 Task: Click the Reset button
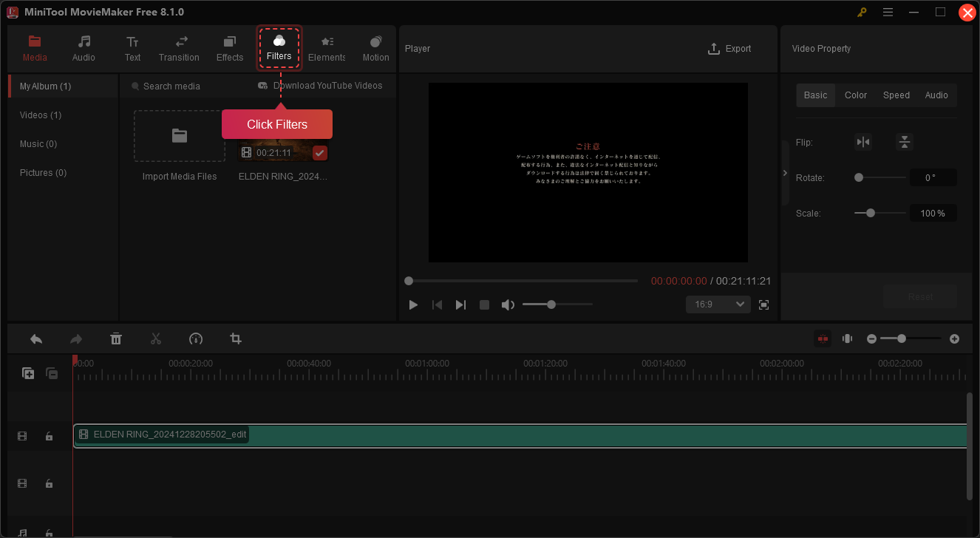pos(920,297)
